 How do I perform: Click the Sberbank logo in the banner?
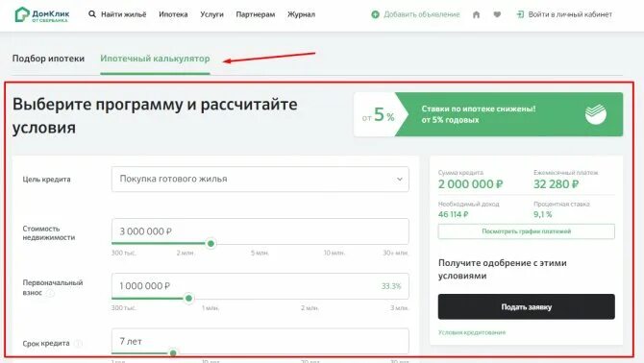[x=596, y=114]
